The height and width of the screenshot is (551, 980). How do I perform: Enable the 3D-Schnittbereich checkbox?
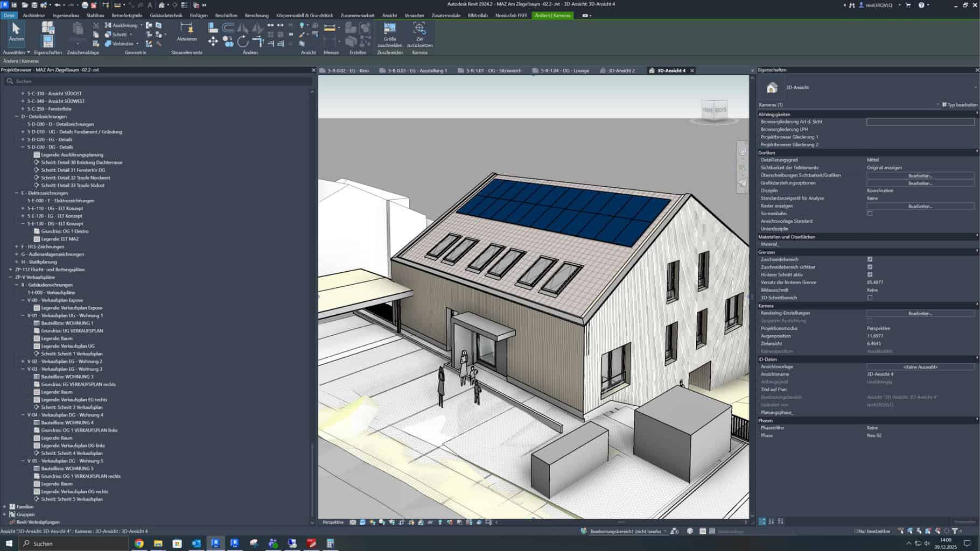(x=870, y=298)
